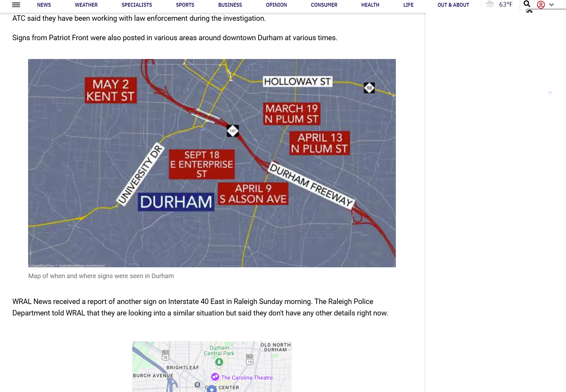566x392 pixels.
Task: Open the Out & About section
Action: coord(453,5)
